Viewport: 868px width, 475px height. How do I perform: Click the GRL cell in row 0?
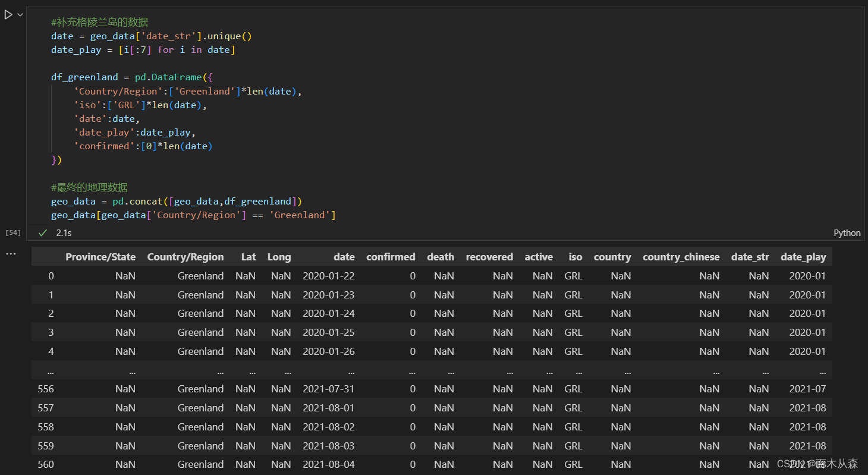coord(573,276)
